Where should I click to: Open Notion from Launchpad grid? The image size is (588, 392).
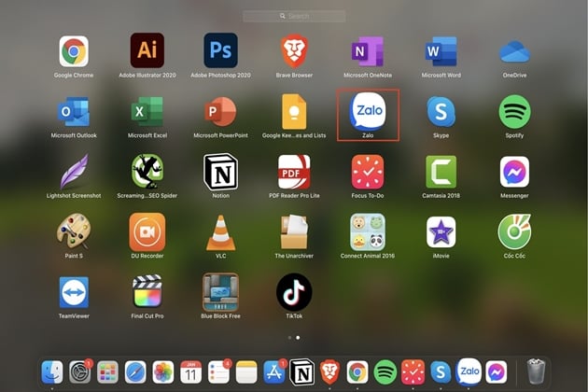point(221,172)
